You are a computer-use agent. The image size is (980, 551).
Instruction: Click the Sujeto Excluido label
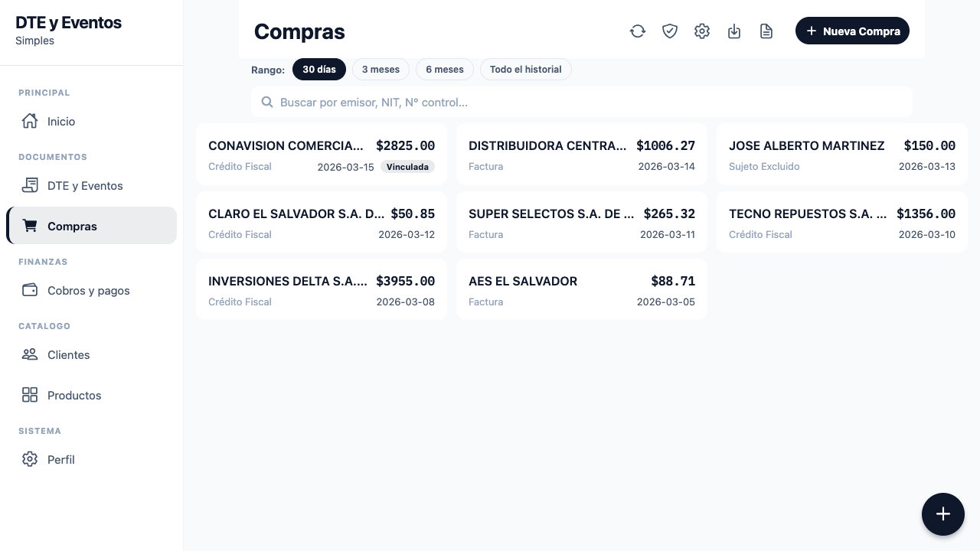[764, 166]
